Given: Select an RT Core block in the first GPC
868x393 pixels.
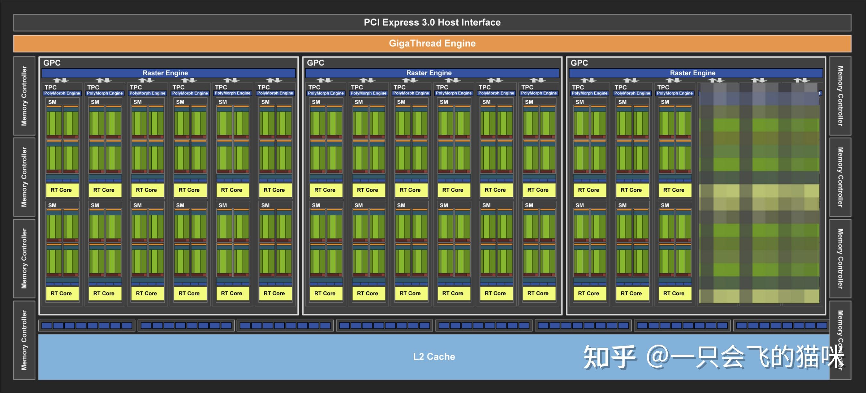Looking at the screenshot, I should tap(62, 190).
